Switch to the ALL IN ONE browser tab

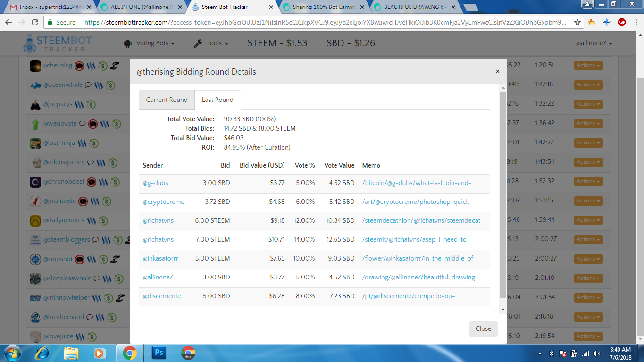click(x=141, y=7)
